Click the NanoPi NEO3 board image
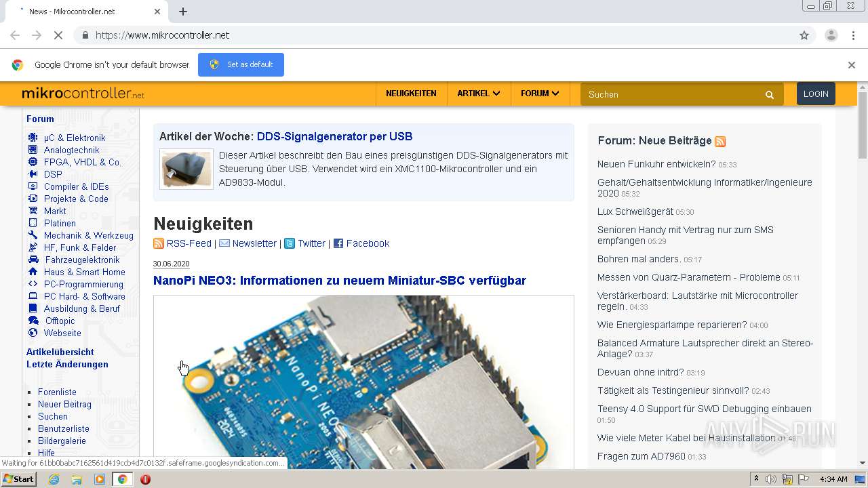Image resolution: width=868 pixels, height=488 pixels. (x=363, y=382)
